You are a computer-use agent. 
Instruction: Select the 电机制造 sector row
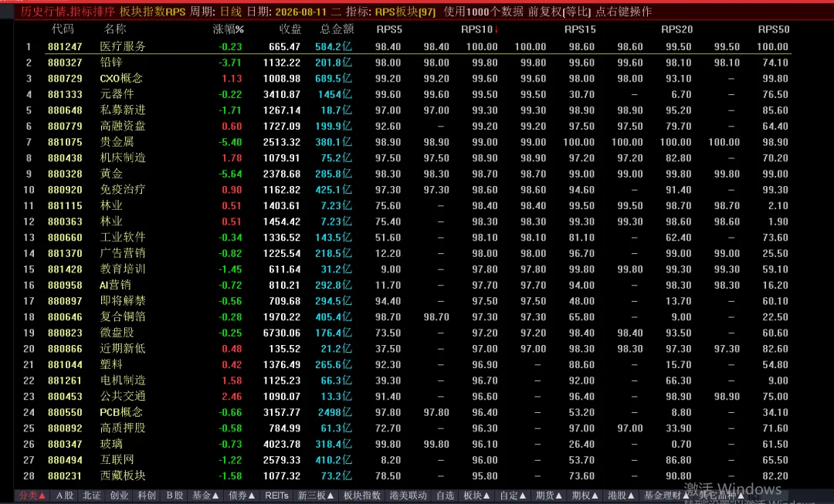tap(123, 381)
